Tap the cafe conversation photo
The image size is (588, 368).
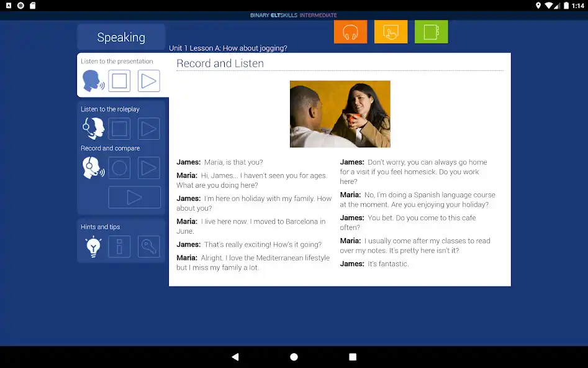pos(340,114)
